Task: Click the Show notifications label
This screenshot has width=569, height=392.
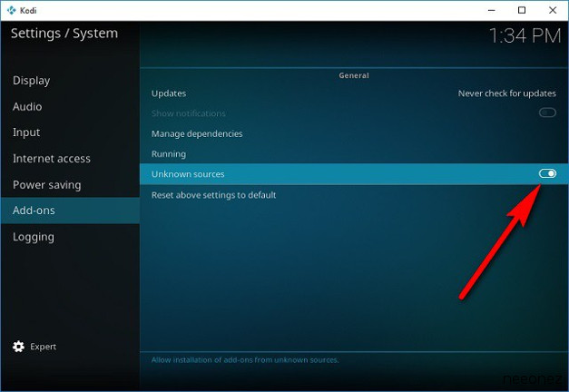Action: tap(189, 113)
